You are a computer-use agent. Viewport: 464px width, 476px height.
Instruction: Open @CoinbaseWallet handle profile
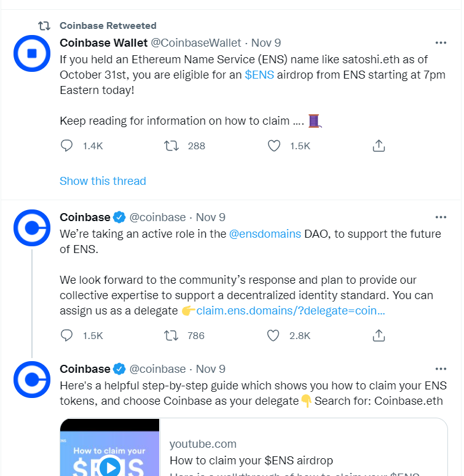coord(196,43)
